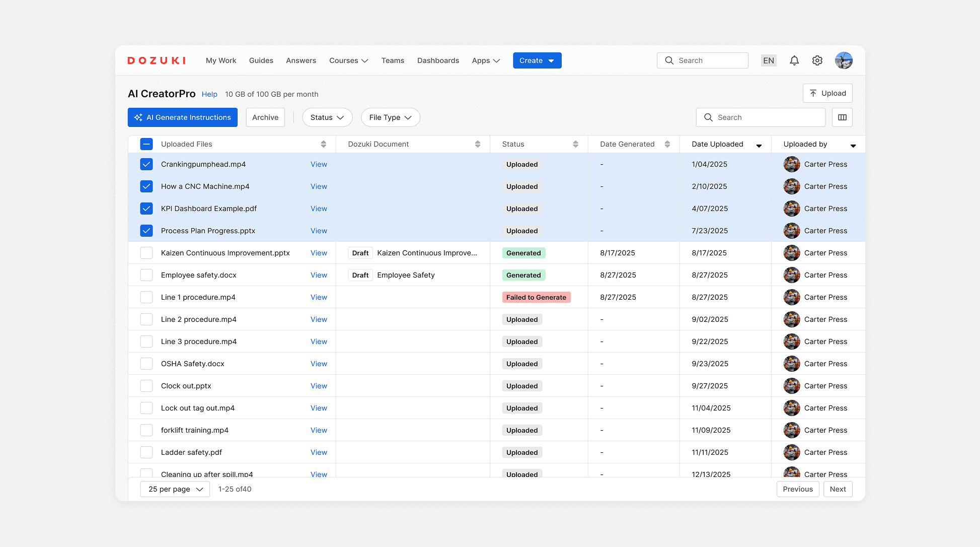This screenshot has height=547, width=980.
Task: Click Carter Press avatar in Ladder safety row
Action: 792,452
